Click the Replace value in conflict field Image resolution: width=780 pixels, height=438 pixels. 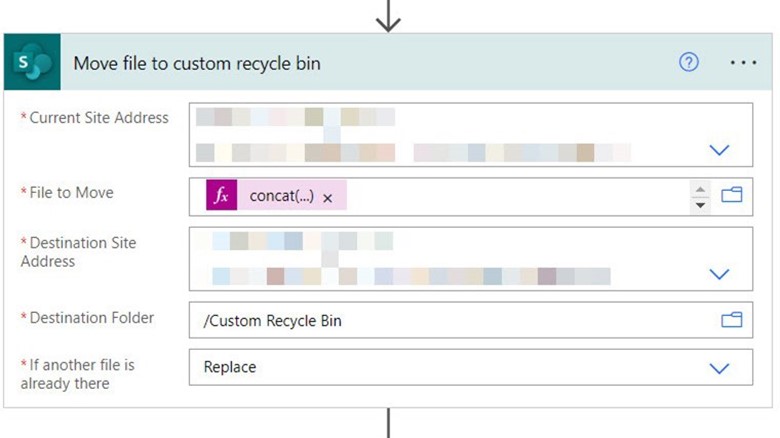[231, 367]
